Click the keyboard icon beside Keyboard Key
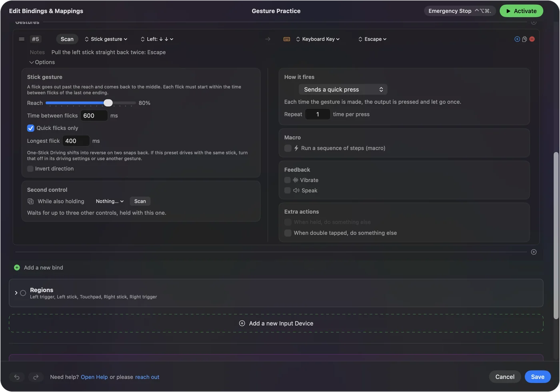The height and width of the screenshot is (392, 560). [287, 39]
